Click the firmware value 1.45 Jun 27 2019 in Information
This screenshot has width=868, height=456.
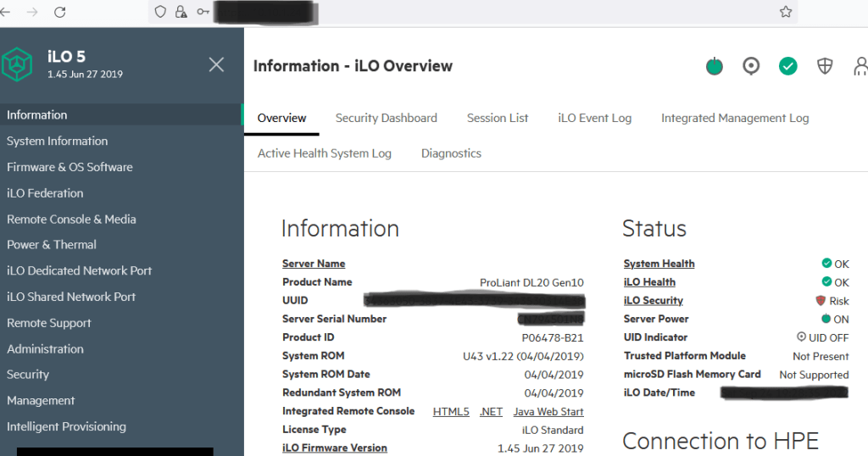[x=540, y=448]
